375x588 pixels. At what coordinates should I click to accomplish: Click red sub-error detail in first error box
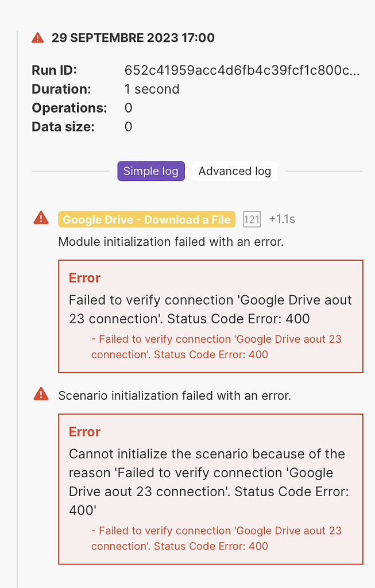pos(216,347)
